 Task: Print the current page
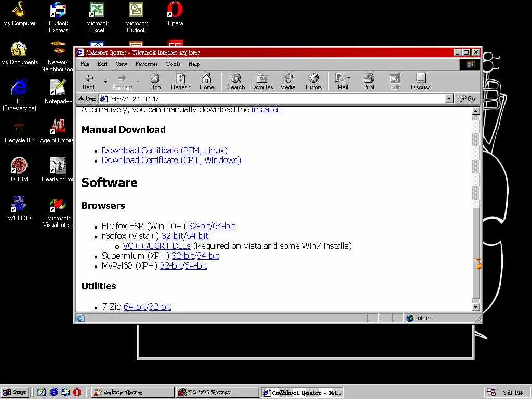(368, 82)
